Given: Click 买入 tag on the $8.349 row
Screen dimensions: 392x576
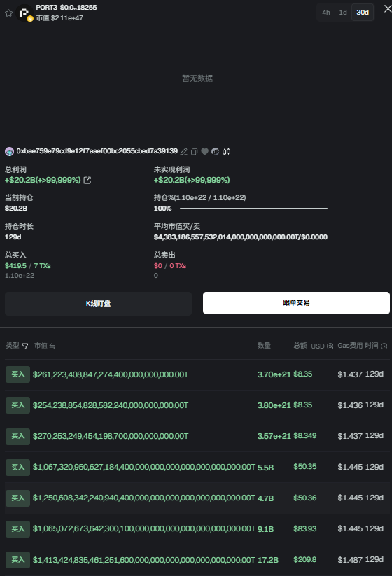Looking at the screenshot, I should (17, 436).
